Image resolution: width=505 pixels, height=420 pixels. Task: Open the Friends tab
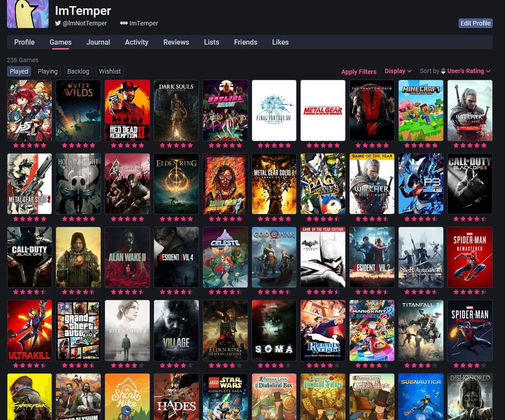pyautogui.click(x=246, y=42)
